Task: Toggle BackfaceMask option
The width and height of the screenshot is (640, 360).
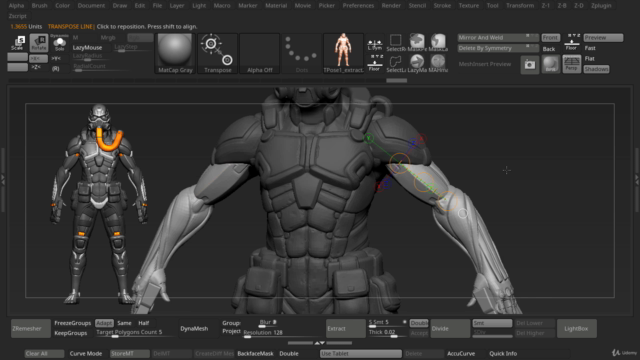Action: [x=255, y=353]
